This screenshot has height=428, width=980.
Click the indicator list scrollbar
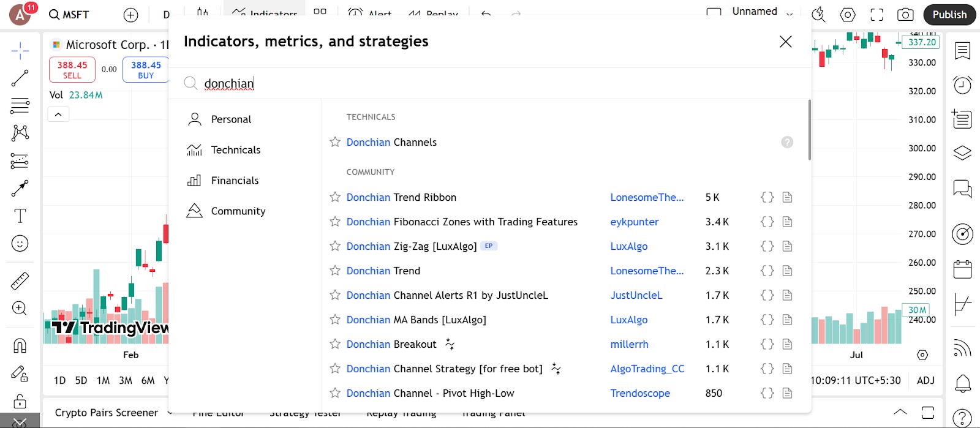click(809, 130)
